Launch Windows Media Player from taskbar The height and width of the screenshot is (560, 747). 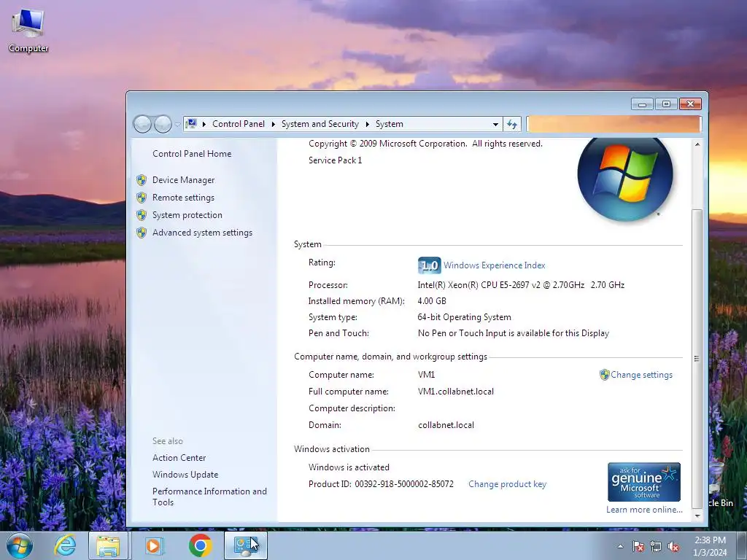(154, 545)
